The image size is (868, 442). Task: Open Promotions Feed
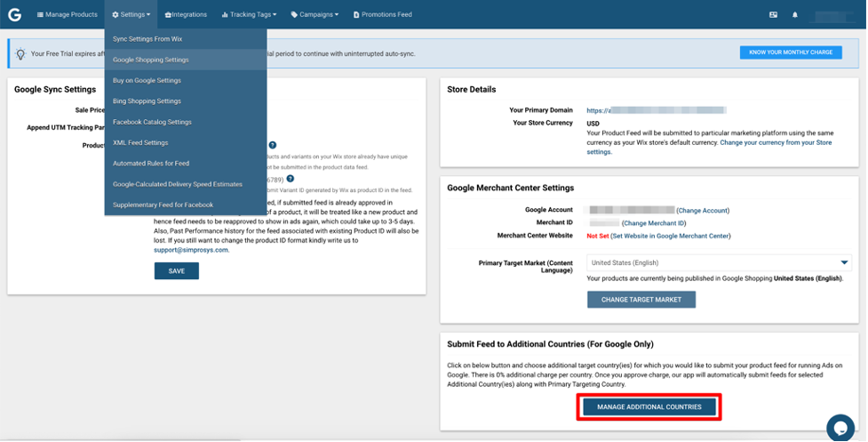pyautogui.click(x=383, y=14)
